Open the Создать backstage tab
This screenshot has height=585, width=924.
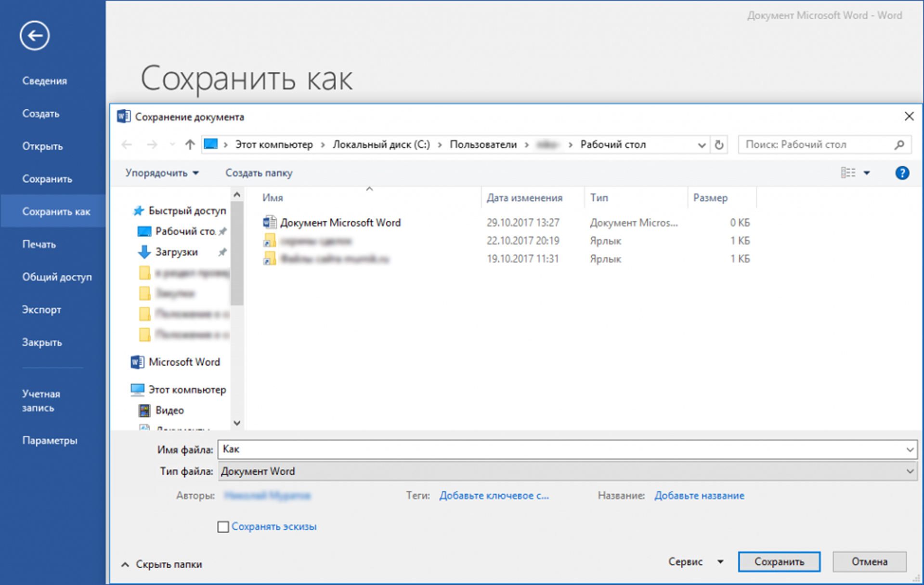click(x=41, y=114)
